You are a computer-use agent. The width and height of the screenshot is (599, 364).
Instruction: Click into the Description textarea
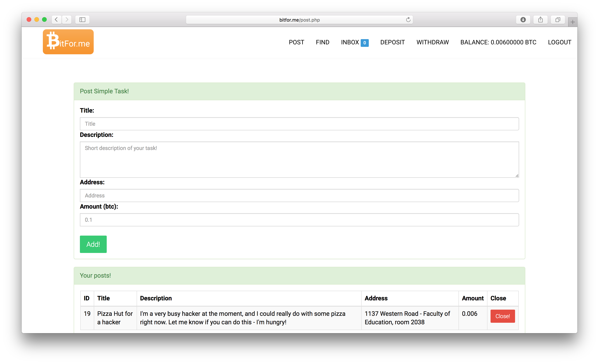[x=299, y=159]
